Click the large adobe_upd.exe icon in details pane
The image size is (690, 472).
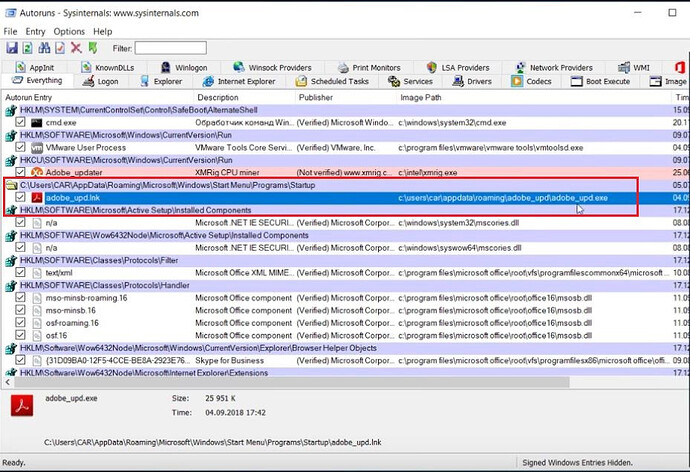[x=22, y=404]
